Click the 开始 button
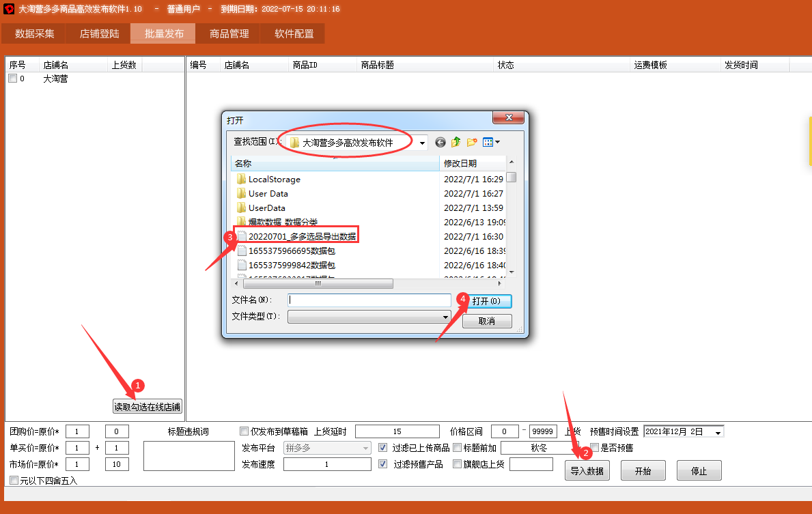 point(643,471)
